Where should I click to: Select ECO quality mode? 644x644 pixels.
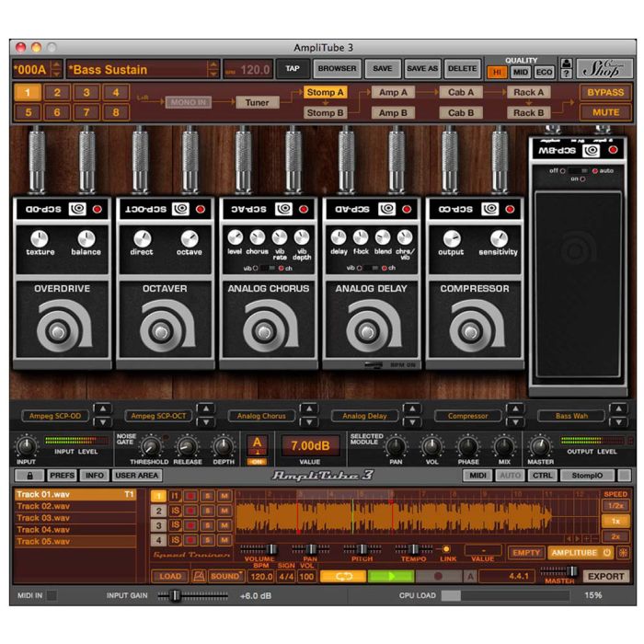[545, 73]
